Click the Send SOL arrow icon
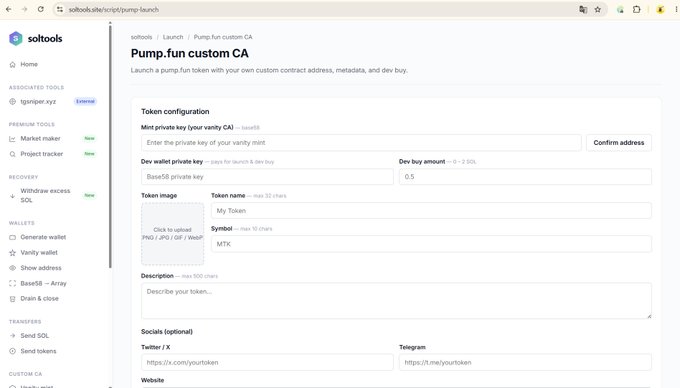The height and width of the screenshot is (388, 680). pos(13,336)
